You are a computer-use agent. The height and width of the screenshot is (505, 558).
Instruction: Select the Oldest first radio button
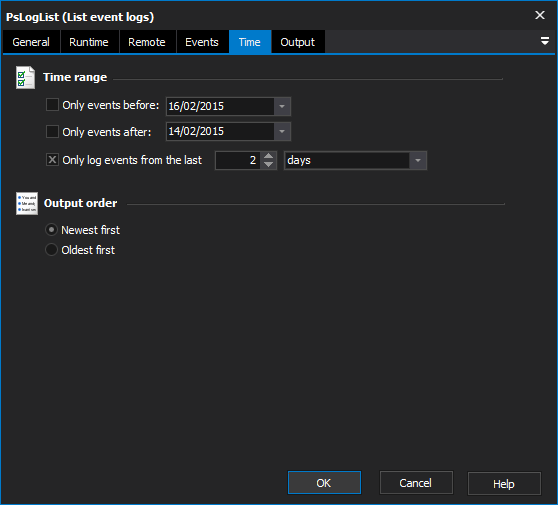(52, 250)
